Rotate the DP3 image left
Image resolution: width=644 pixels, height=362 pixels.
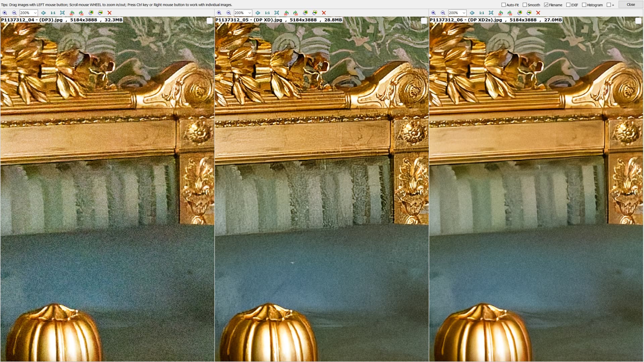(72, 13)
